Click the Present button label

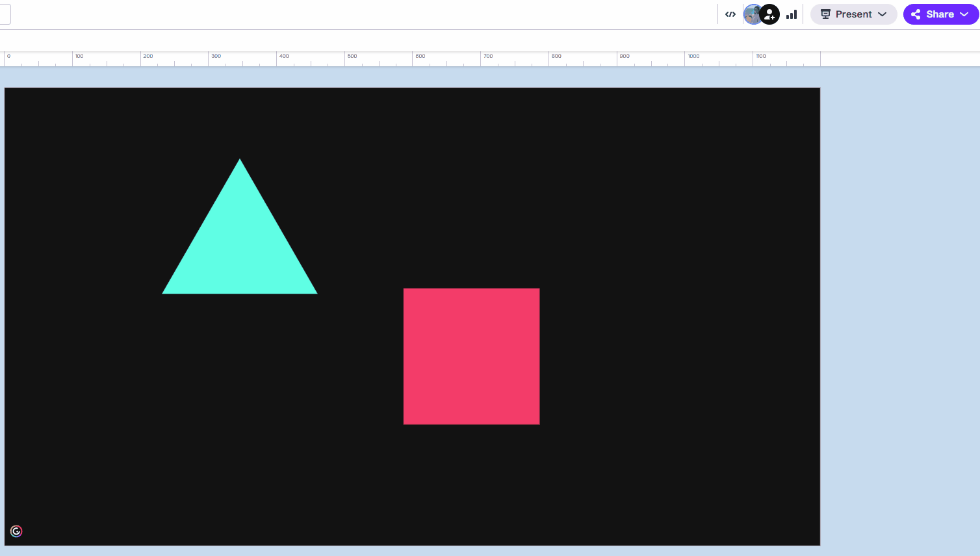(853, 14)
